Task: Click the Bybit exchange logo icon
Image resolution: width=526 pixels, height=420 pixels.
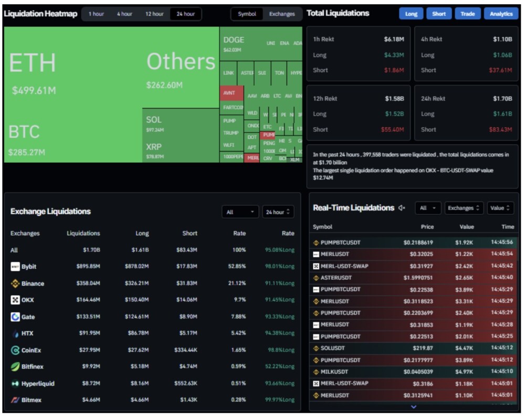Action: [15, 267]
